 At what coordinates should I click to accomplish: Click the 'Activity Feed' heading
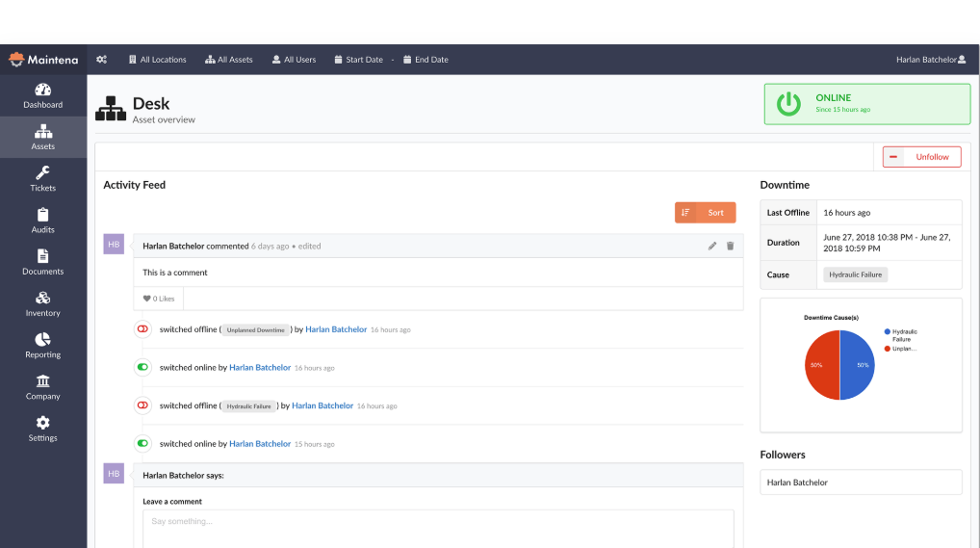135,185
